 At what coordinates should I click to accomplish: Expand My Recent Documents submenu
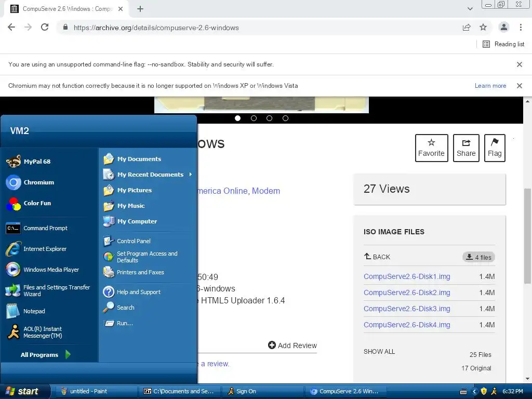pyautogui.click(x=148, y=175)
